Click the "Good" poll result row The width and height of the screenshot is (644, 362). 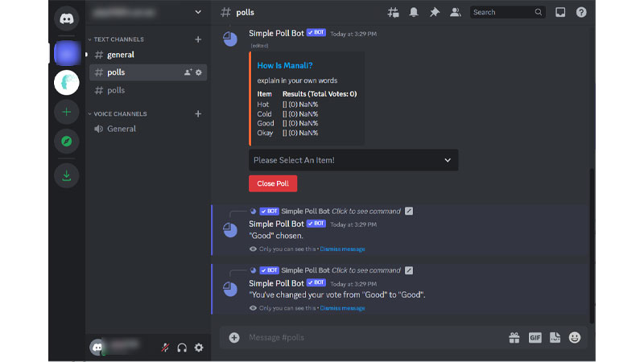[x=288, y=124]
